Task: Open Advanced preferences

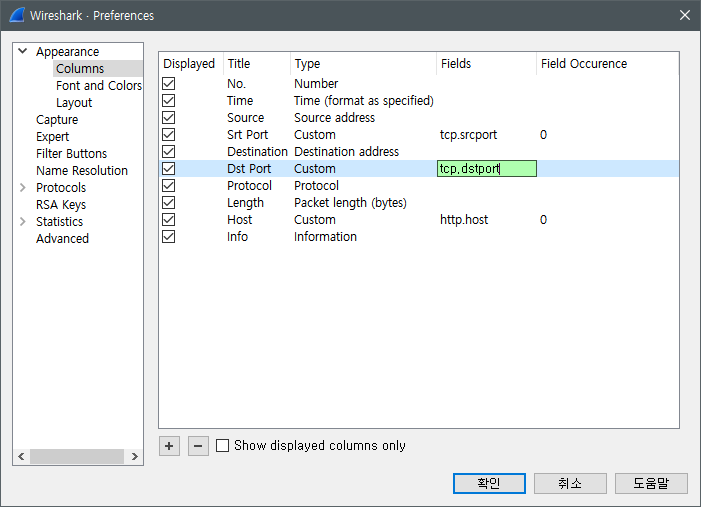Action: pyautogui.click(x=62, y=238)
